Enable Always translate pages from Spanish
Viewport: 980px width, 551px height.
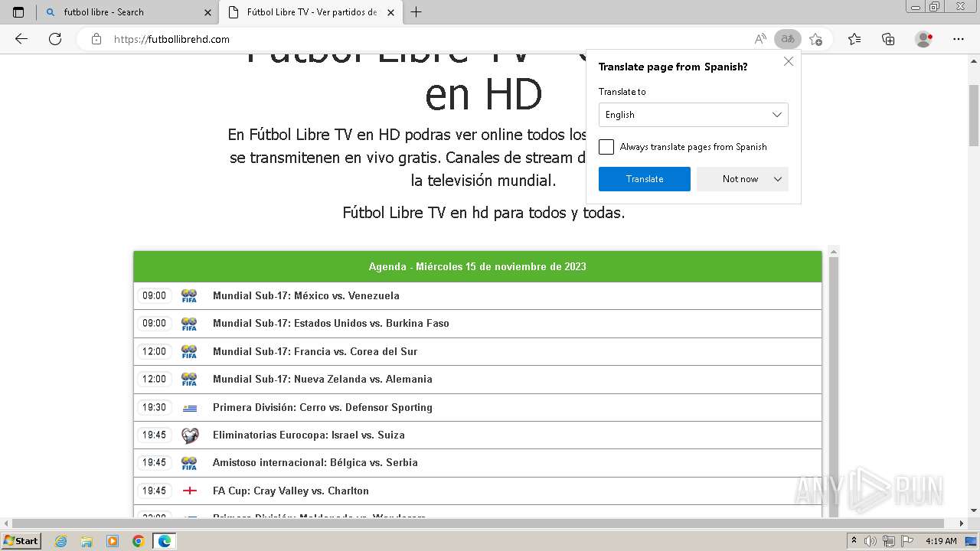point(606,147)
